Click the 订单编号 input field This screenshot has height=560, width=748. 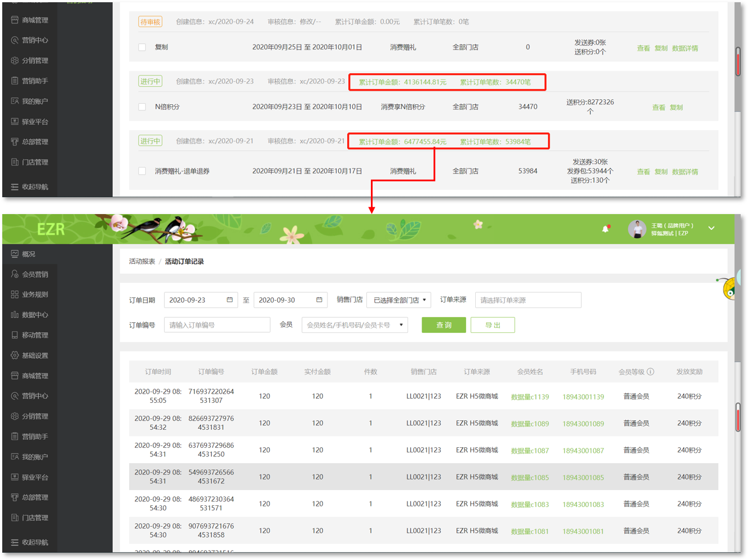(217, 325)
